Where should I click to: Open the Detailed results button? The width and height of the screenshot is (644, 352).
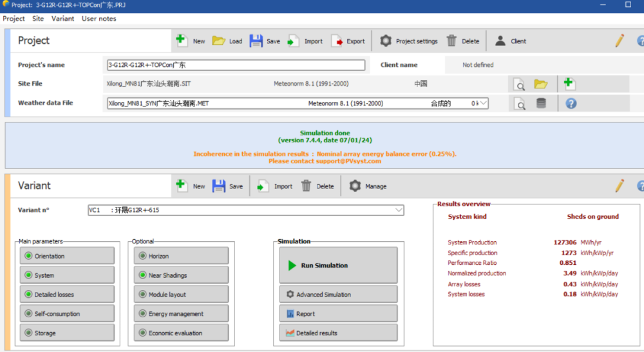pos(338,333)
